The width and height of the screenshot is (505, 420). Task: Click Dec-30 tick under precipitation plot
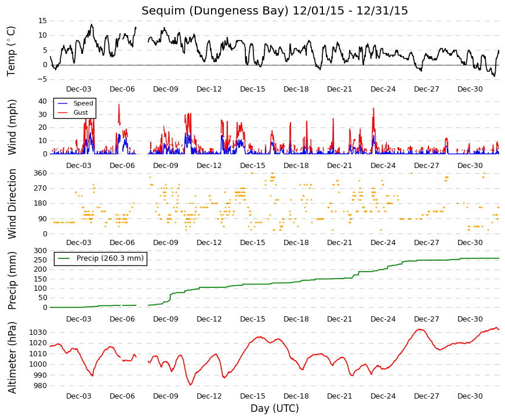pos(470,319)
